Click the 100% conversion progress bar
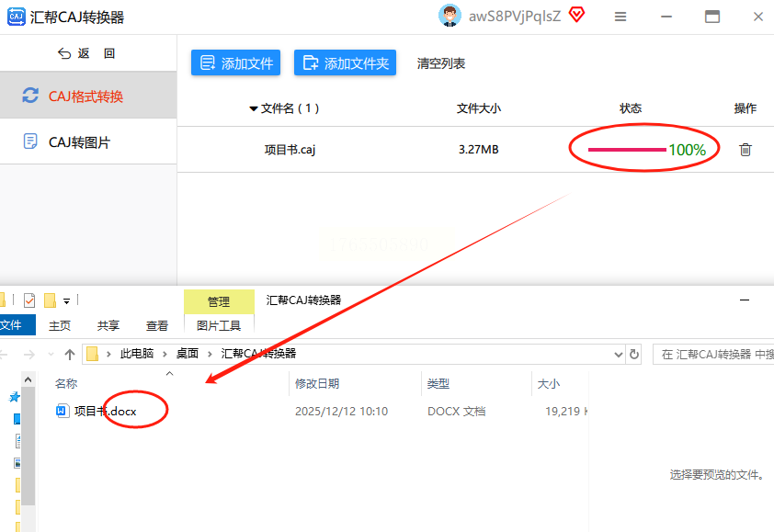Screen dimensions: 774x532 click(x=627, y=150)
